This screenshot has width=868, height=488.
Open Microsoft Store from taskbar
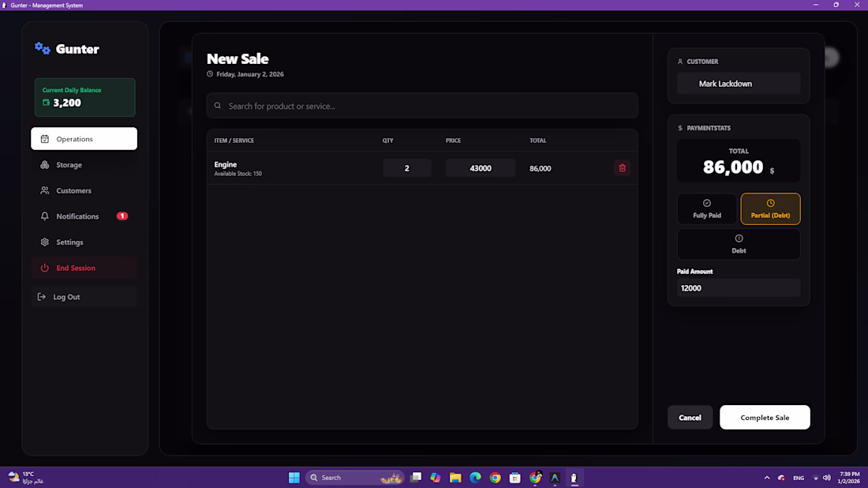514,478
